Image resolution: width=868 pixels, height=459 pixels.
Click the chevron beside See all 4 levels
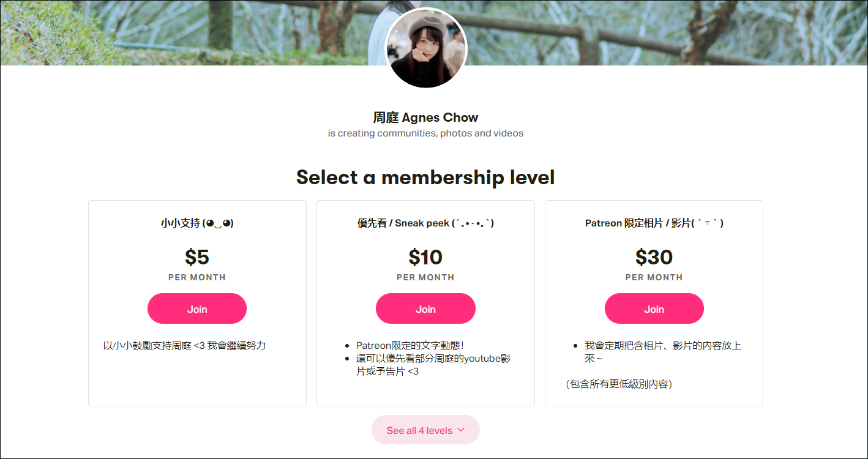(461, 430)
